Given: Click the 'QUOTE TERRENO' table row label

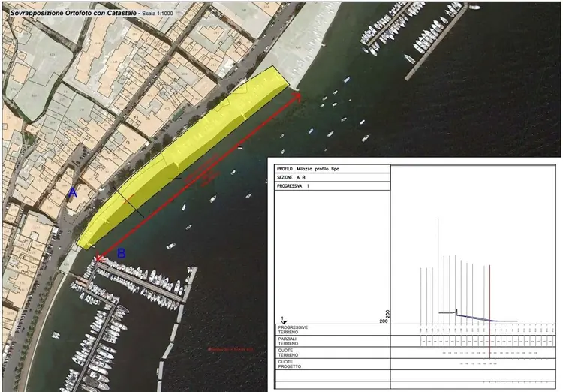Looking at the screenshot, I should [x=289, y=352].
